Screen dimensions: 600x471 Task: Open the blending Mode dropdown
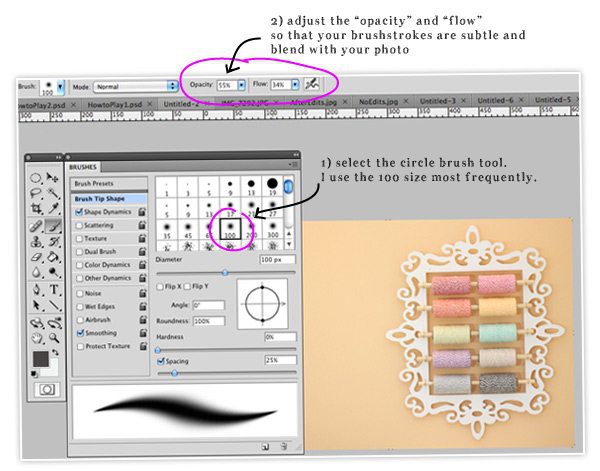click(x=173, y=87)
